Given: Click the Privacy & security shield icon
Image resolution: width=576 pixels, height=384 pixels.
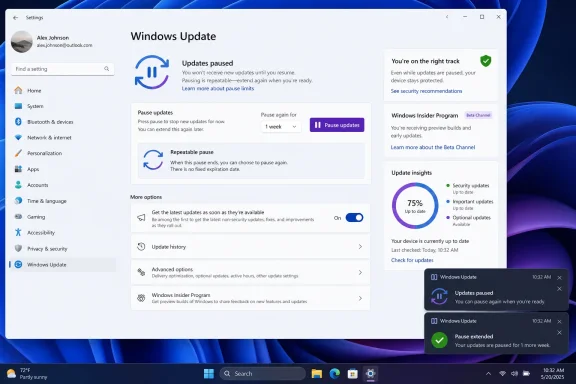Looking at the screenshot, I should coord(18,249).
